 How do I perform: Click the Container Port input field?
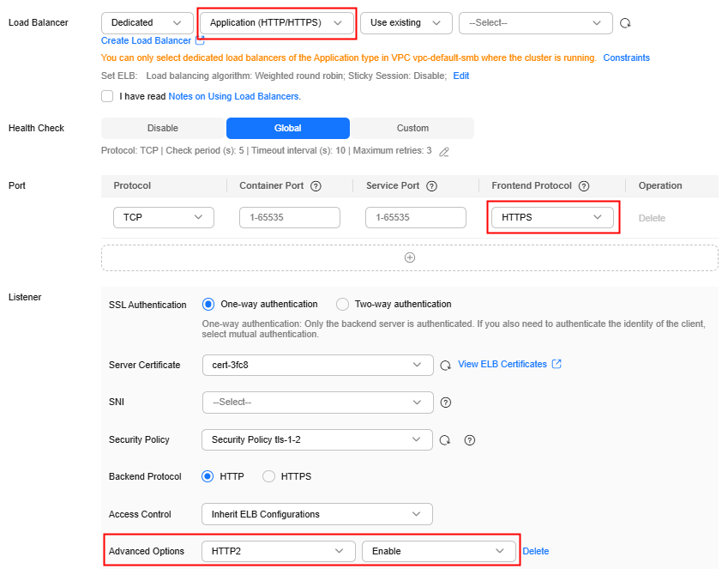pos(290,218)
